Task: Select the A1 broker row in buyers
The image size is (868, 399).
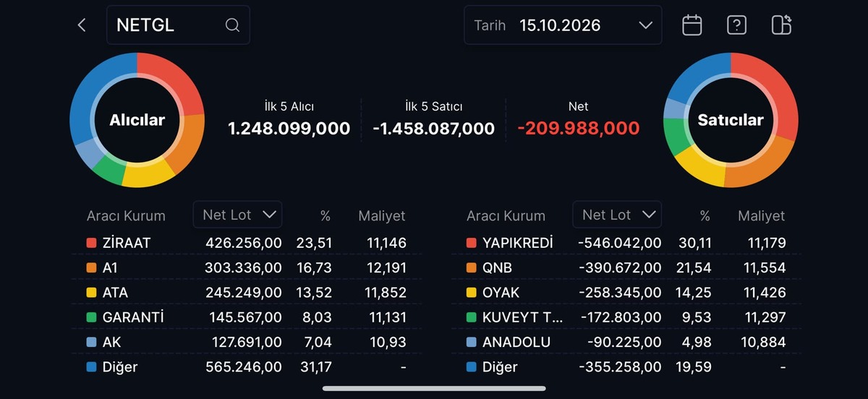Action: click(247, 267)
